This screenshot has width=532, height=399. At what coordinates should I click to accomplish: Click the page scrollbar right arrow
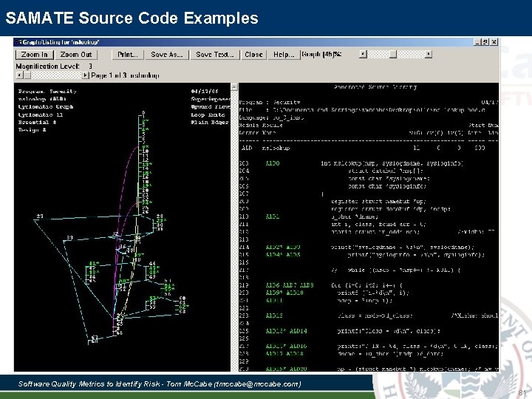[86, 75]
